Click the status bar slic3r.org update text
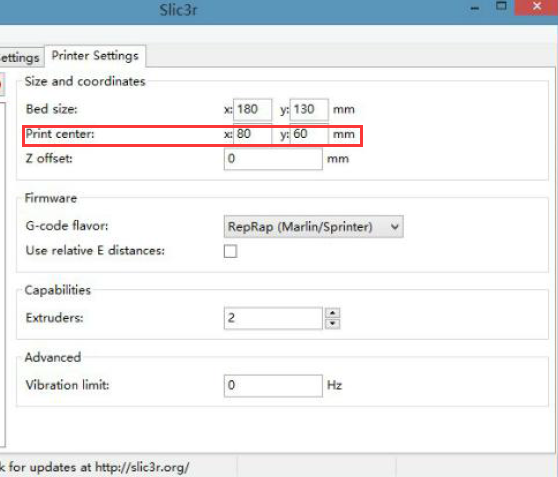 (x=95, y=467)
